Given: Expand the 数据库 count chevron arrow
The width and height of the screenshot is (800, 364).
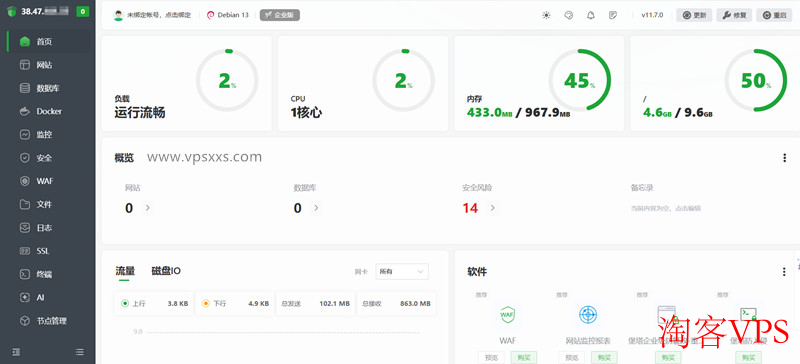Looking at the screenshot, I should click(316, 208).
